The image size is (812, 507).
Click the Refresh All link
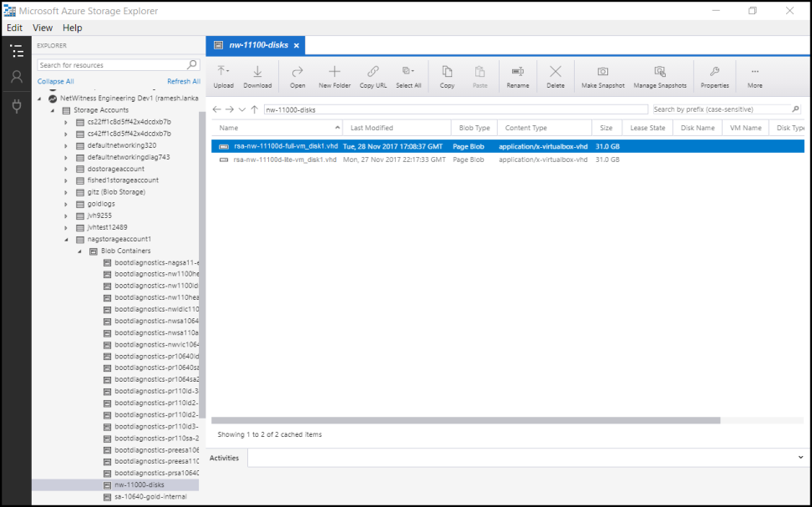tap(183, 81)
